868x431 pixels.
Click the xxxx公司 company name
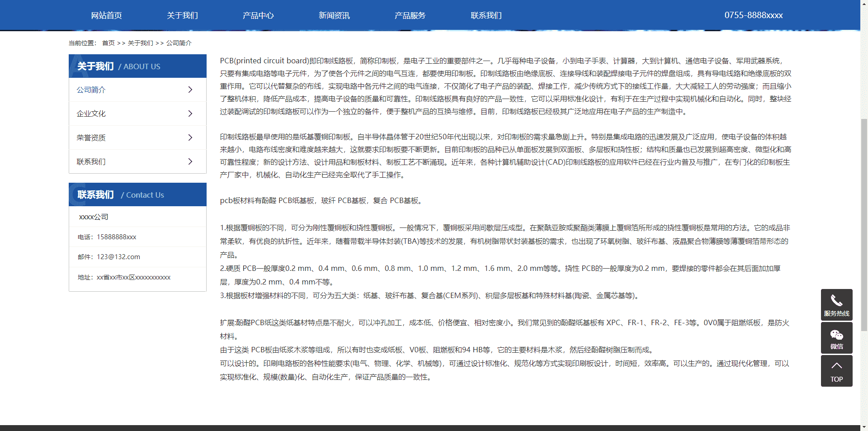point(94,217)
